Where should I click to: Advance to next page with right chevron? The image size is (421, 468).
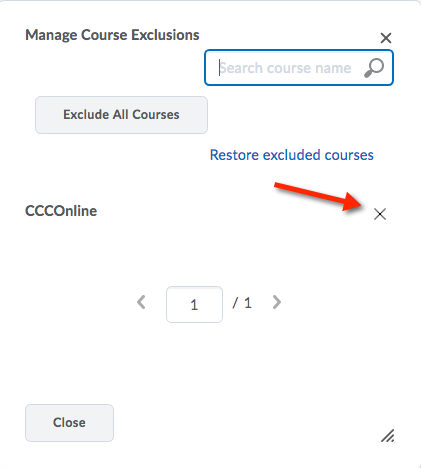277,302
